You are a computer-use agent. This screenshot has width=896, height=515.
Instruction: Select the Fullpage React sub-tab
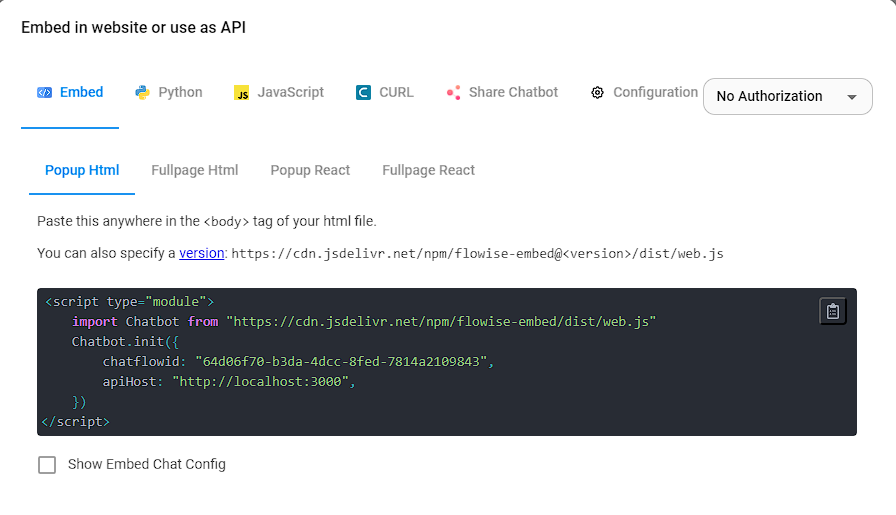[x=429, y=170]
